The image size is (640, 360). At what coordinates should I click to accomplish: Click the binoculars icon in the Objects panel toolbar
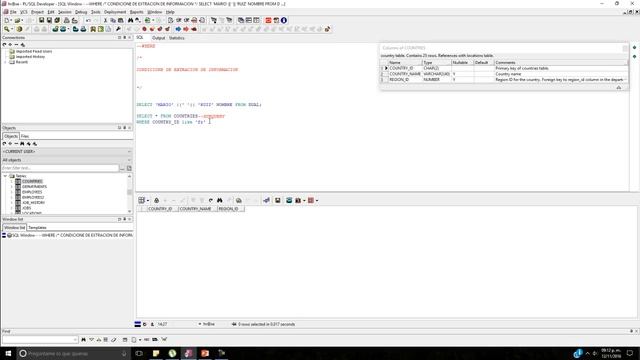point(22,144)
